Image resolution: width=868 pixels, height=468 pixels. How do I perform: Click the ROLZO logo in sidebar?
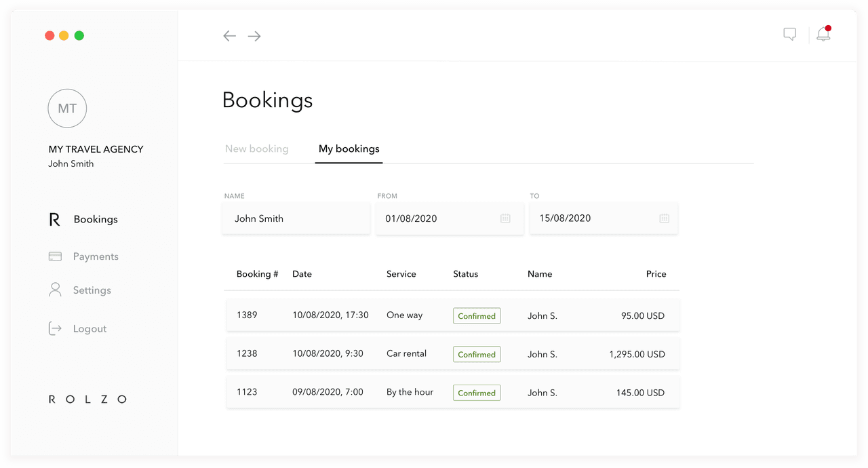[87, 399]
